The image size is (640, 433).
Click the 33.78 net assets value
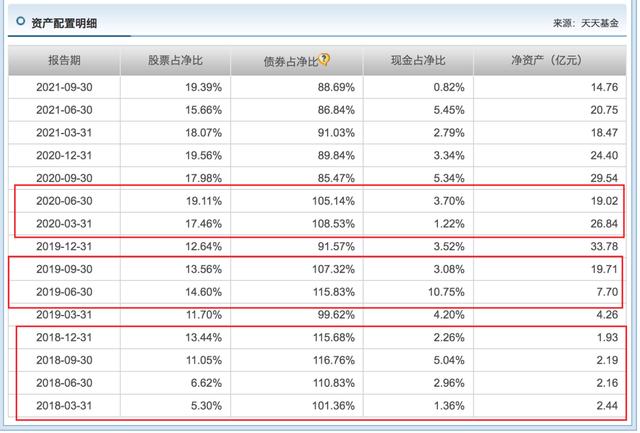(604, 246)
